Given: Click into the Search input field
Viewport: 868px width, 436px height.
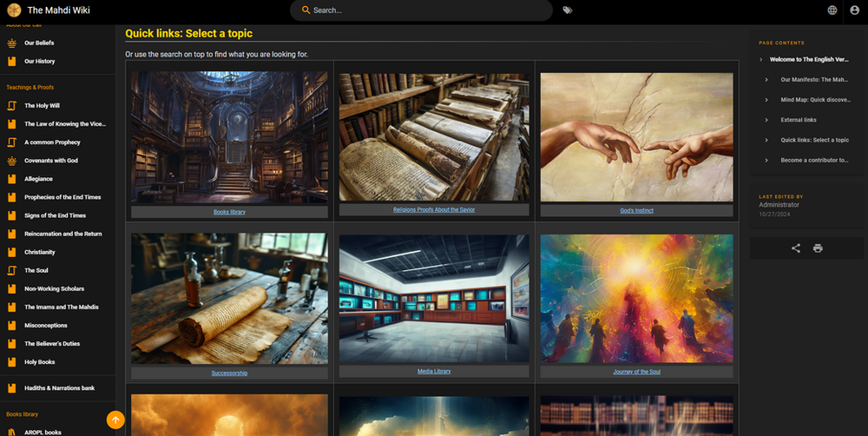Looking at the screenshot, I should 421,10.
